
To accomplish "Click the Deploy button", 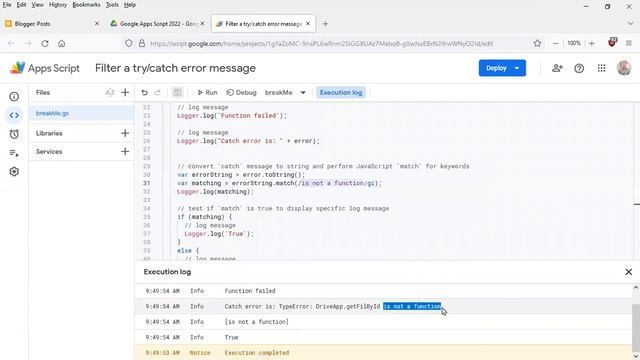I will click(496, 68).
